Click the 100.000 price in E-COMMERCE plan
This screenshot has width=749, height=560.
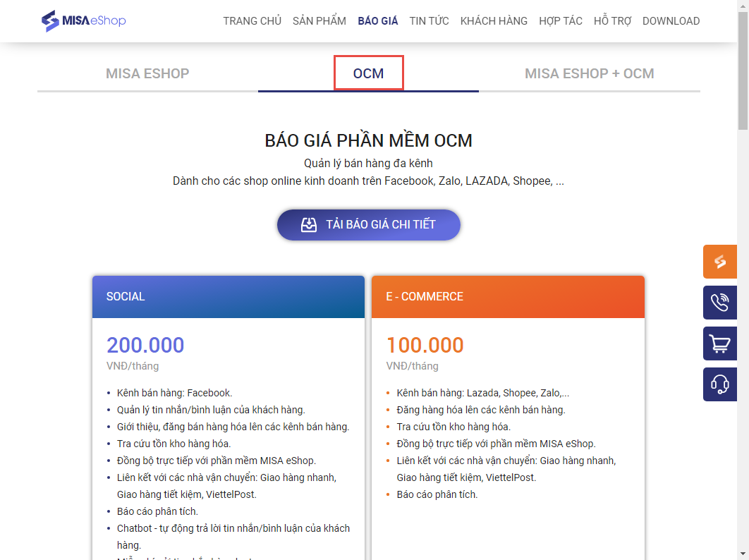tap(425, 346)
